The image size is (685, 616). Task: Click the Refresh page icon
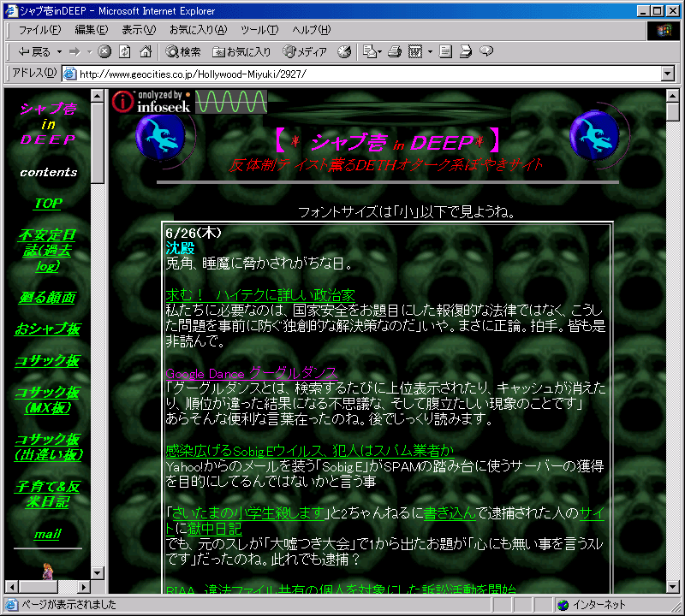click(125, 52)
